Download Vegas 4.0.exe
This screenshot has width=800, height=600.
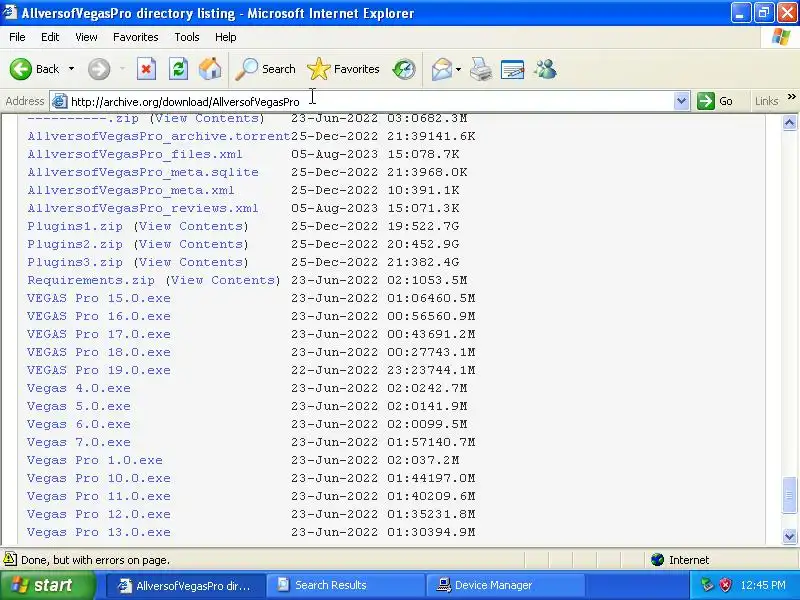79,388
